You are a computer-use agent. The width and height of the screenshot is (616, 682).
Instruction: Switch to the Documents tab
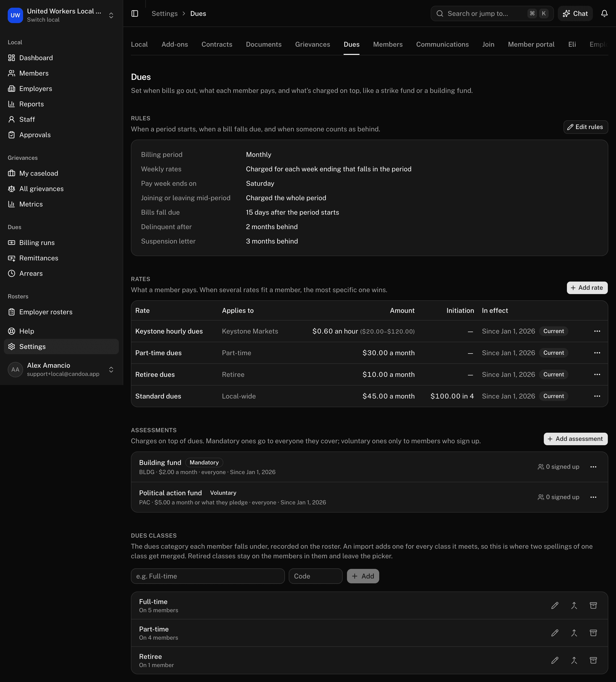click(x=263, y=44)
